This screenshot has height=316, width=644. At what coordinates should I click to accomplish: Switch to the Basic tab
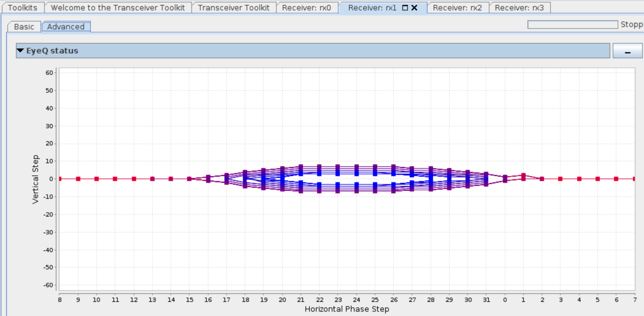click(x=24, y=27)
